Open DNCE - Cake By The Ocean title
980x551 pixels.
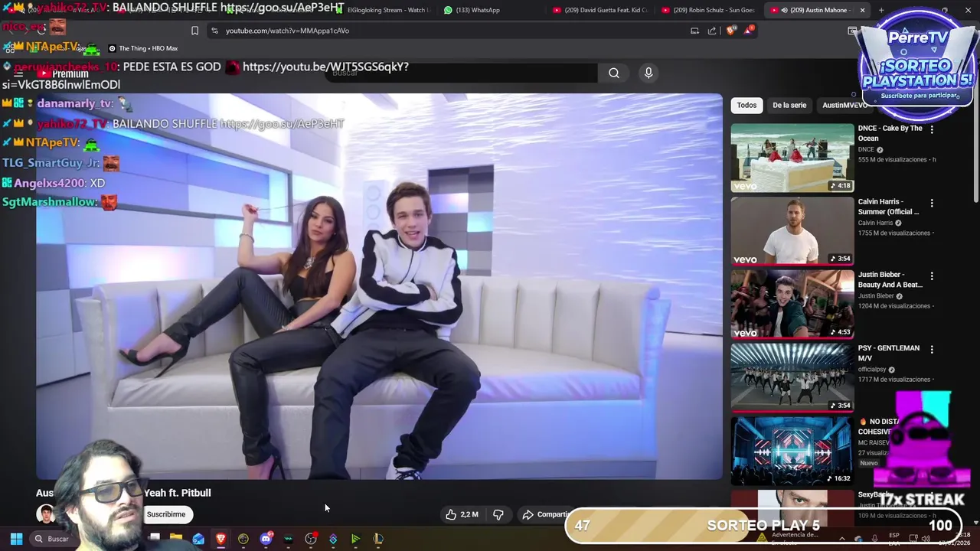[890, 133]
